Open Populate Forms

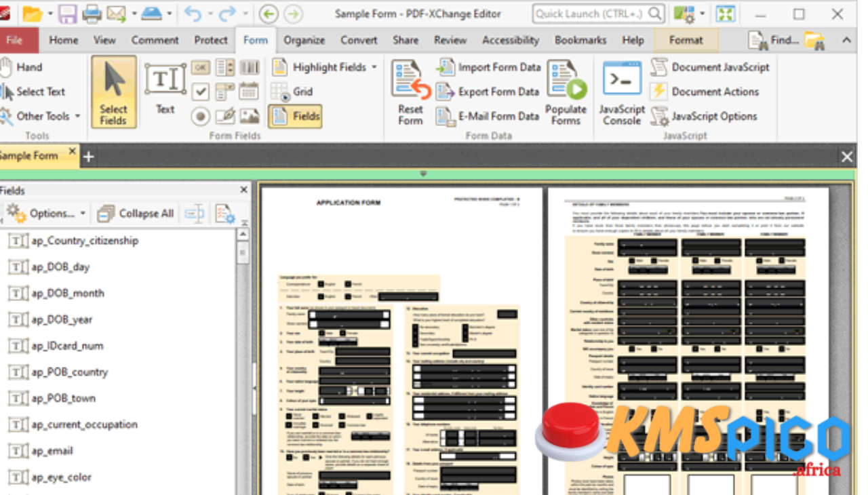(566, 93)
